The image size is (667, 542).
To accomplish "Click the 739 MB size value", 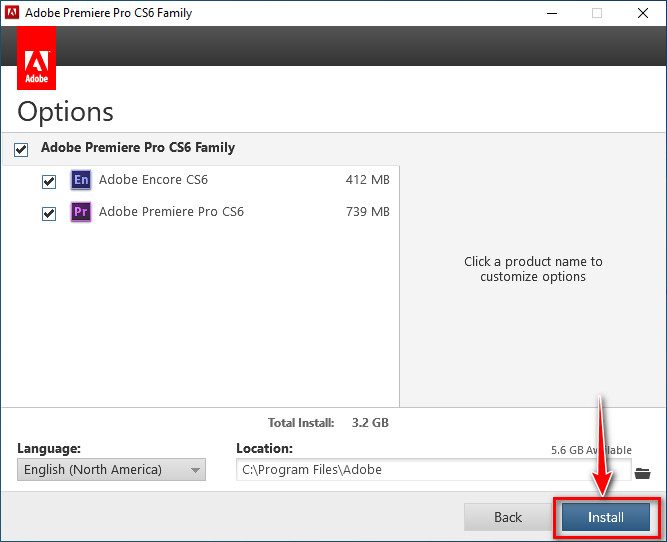I will [368, 211].
